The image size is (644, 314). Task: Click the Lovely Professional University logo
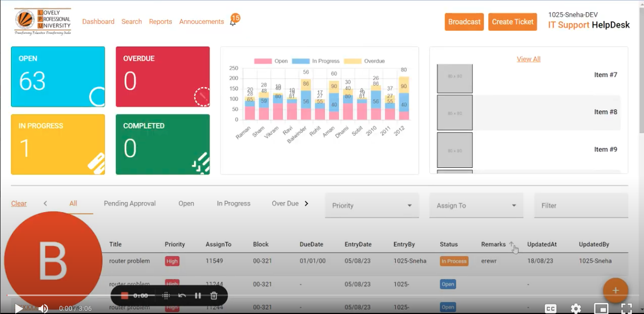coord(43,22)
